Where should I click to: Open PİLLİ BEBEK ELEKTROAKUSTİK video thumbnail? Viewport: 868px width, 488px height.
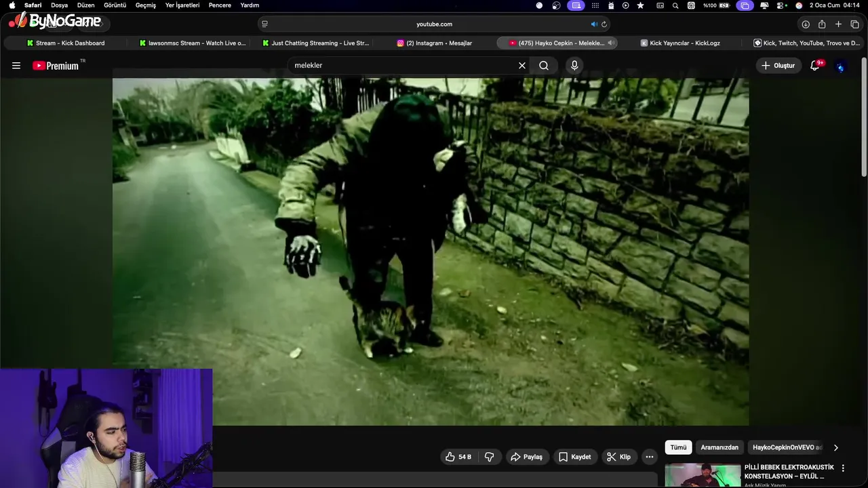click(x=703, y=475)
